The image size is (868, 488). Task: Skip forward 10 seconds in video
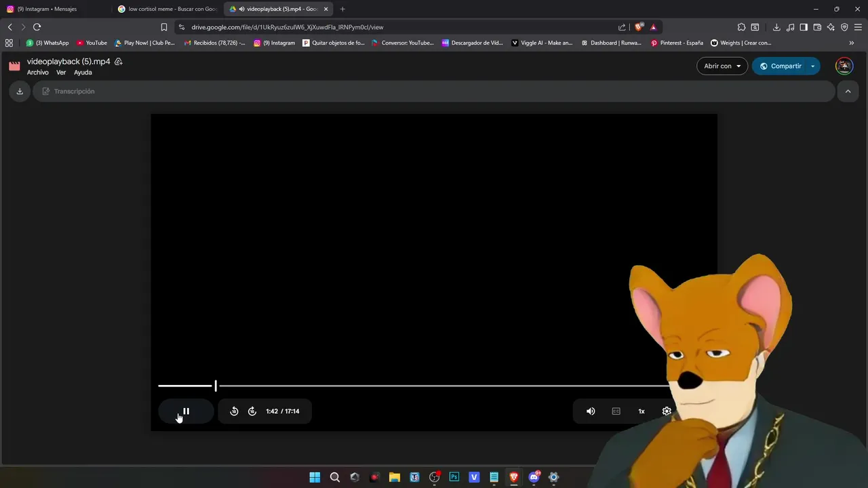point(252,411)
